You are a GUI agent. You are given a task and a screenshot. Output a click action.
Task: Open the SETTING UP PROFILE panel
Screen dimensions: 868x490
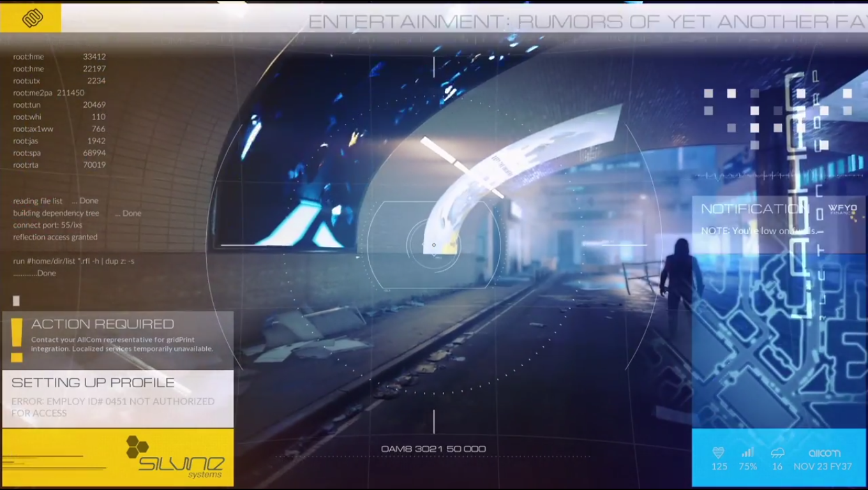[x=93, y=383]
